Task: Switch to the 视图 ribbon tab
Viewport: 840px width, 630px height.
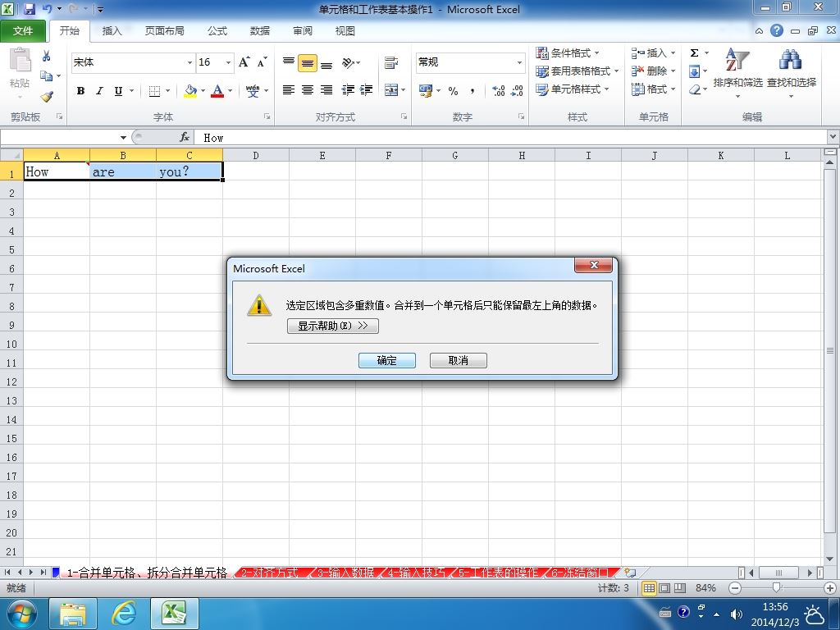Action: (x=345, y=31)
